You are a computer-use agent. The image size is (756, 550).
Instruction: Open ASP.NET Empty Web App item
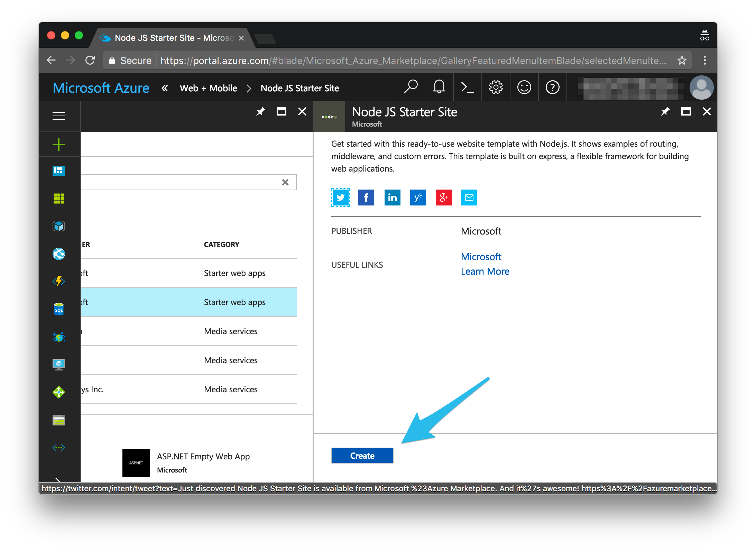[186, 463]
